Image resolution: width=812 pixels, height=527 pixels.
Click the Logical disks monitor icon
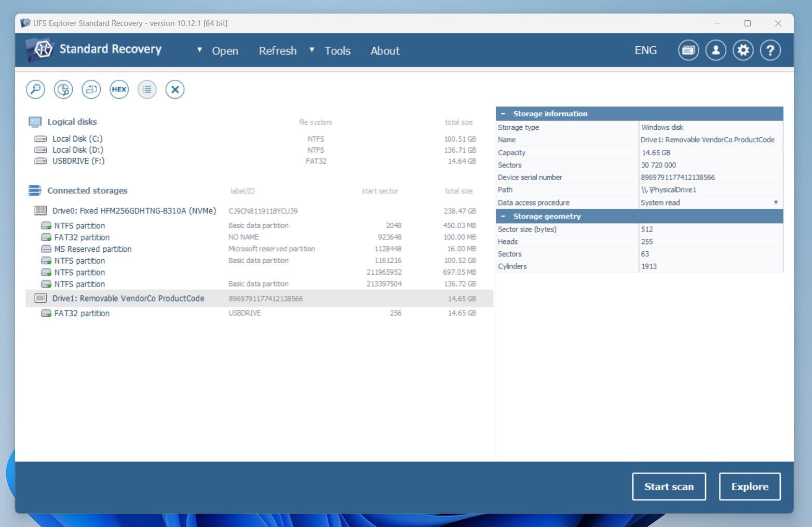(35, 122)
